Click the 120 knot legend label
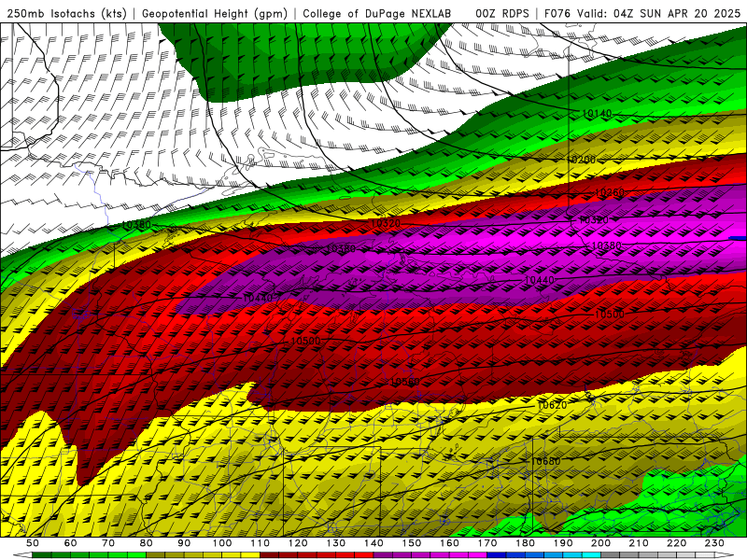 pos(298,543)
